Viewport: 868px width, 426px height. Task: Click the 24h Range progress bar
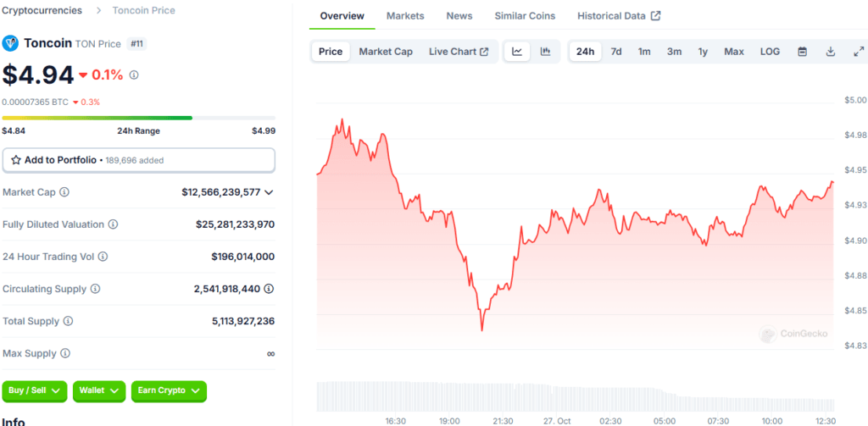(x=139, y=118)
